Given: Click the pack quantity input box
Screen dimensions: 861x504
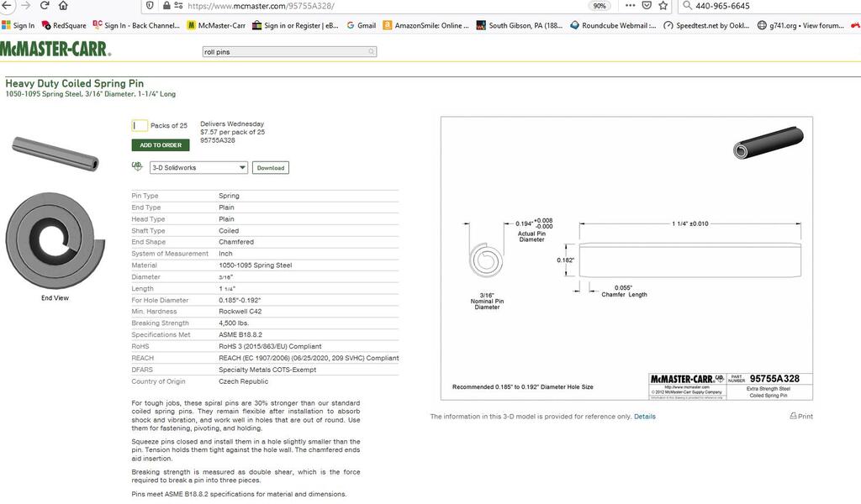Looking at the screenshot, I should click(140, 126).
